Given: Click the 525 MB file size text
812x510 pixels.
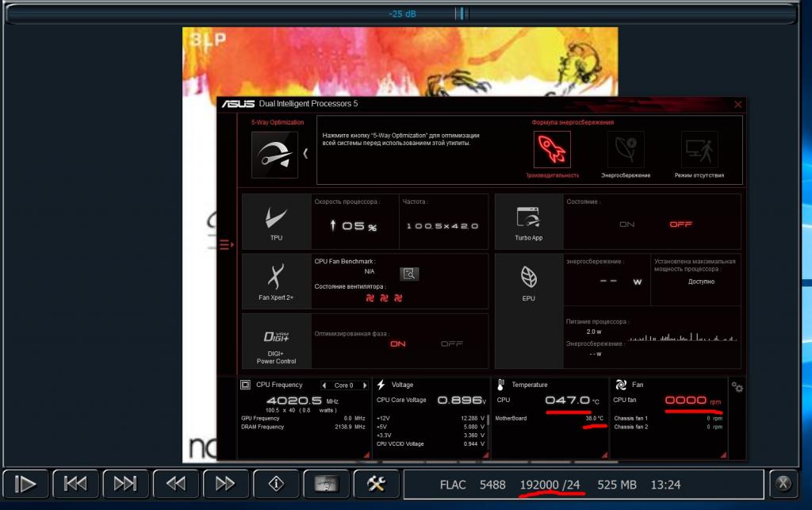Looking at the screenshot, I should [617, 485].
